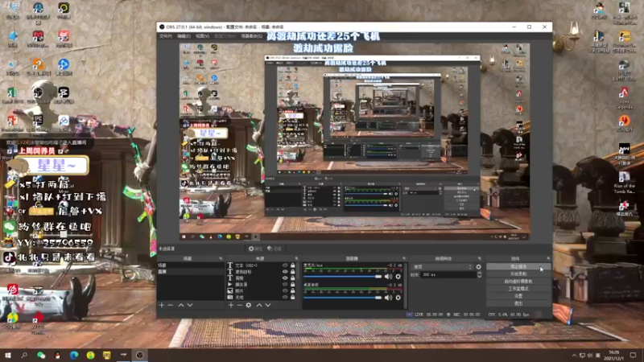Open the filters button beside the properties gear

click(x=275, y=249)
